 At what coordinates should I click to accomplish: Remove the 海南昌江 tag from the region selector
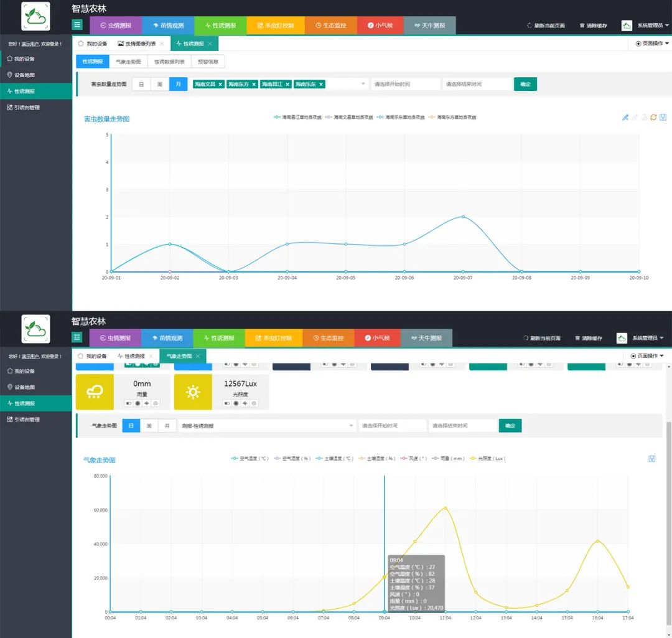point(287,85)
